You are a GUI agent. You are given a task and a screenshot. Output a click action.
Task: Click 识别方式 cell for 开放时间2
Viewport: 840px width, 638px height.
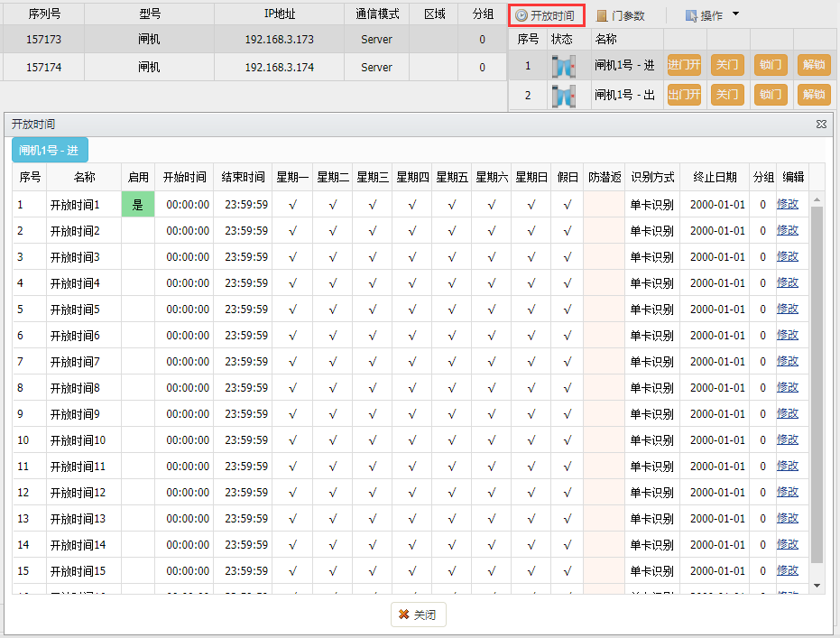coord(651,231)
